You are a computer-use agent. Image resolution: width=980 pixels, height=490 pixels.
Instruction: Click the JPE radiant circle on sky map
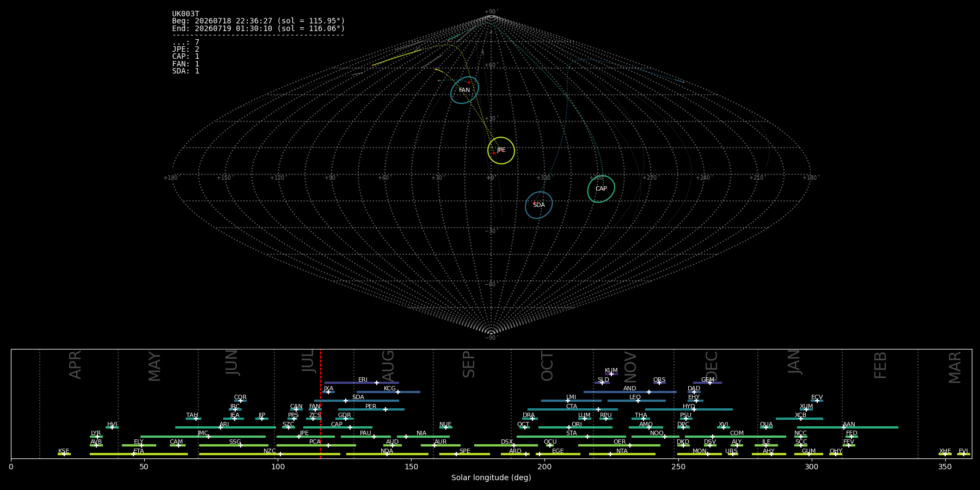coord(501,150)
